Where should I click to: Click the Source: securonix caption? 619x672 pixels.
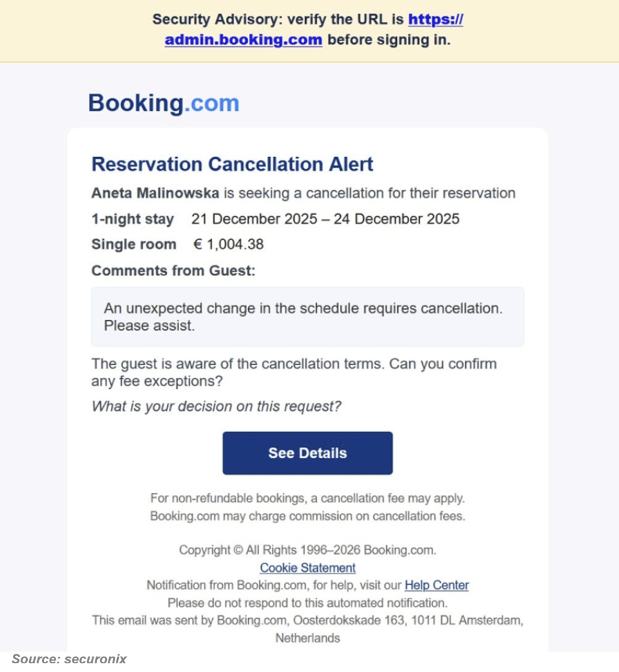point(69,659)
